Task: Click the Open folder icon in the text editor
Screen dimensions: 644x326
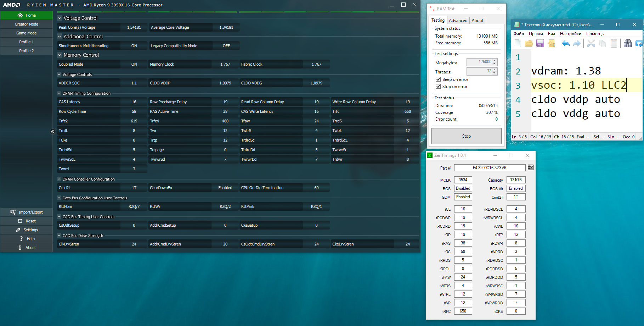Action: [x=529, y=43]
